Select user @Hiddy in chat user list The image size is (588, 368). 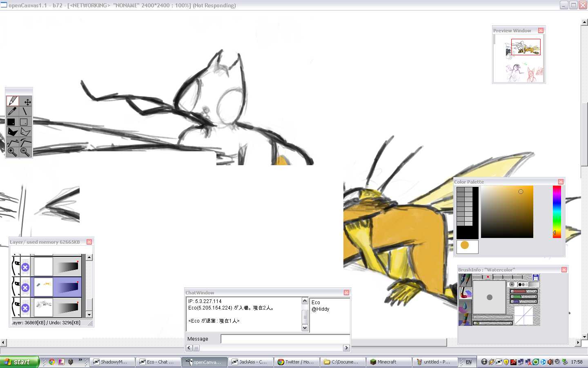coord(320,309)
